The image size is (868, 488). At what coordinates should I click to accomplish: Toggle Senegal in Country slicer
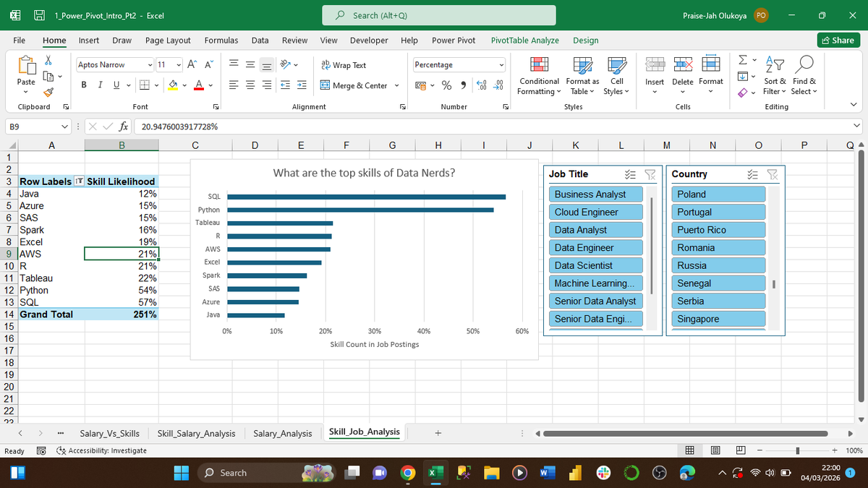point(718,283)
